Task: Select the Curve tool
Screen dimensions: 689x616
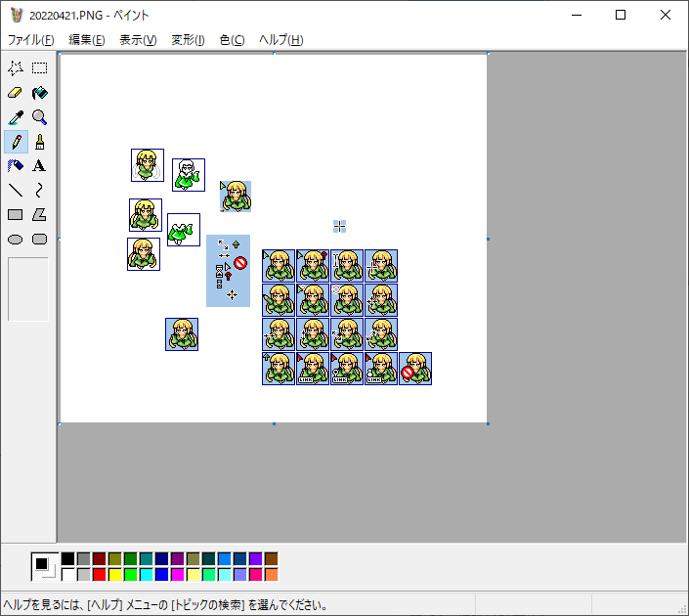Action: pos(40,191)
